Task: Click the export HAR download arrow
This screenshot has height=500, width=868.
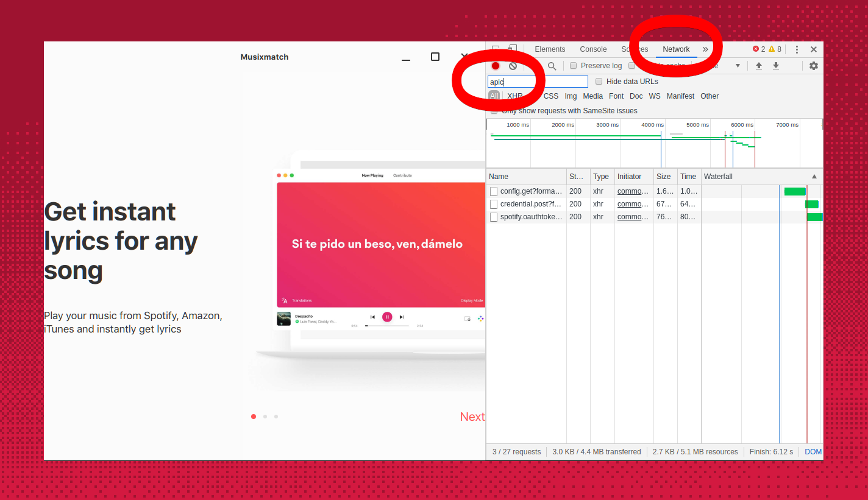Action: pyautogui.click(x=776, y=66)
